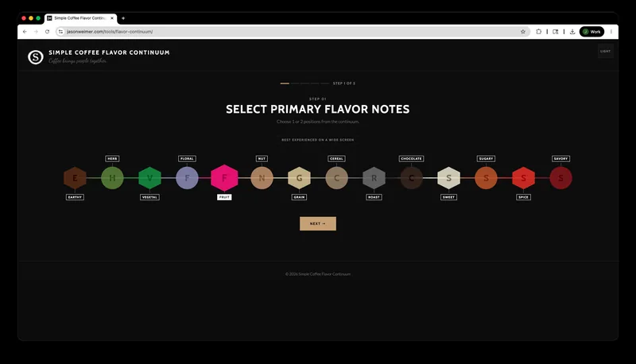Image resolution: width=636 pixels, height=364 pixels.
Task: Pick the orange Sugary circle
Action: (486, 178)
